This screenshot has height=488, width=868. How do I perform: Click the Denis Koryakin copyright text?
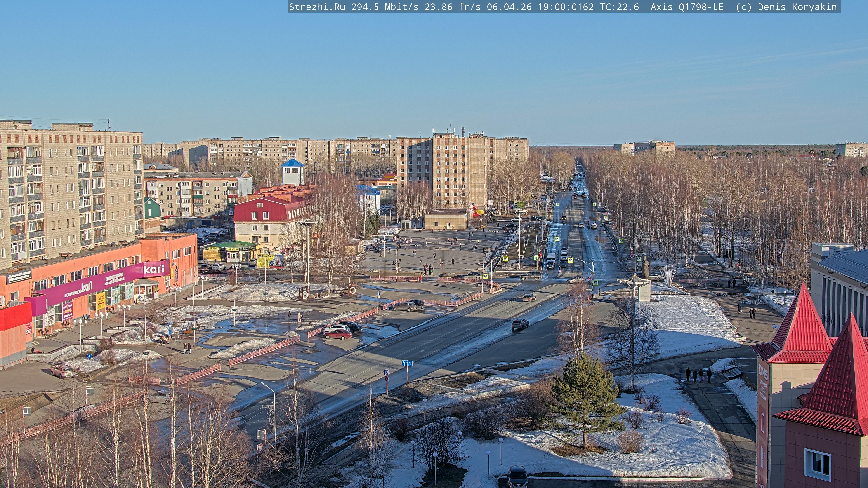click(x=797, y=7)
